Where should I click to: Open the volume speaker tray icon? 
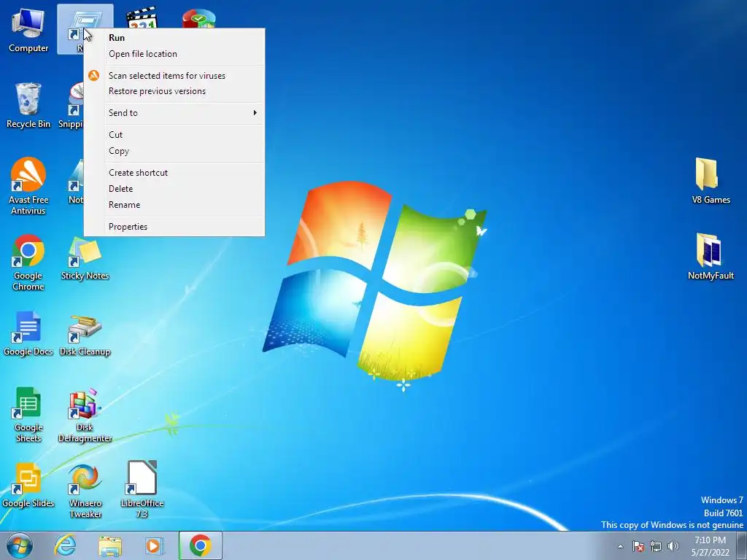[x=673, y=546]
